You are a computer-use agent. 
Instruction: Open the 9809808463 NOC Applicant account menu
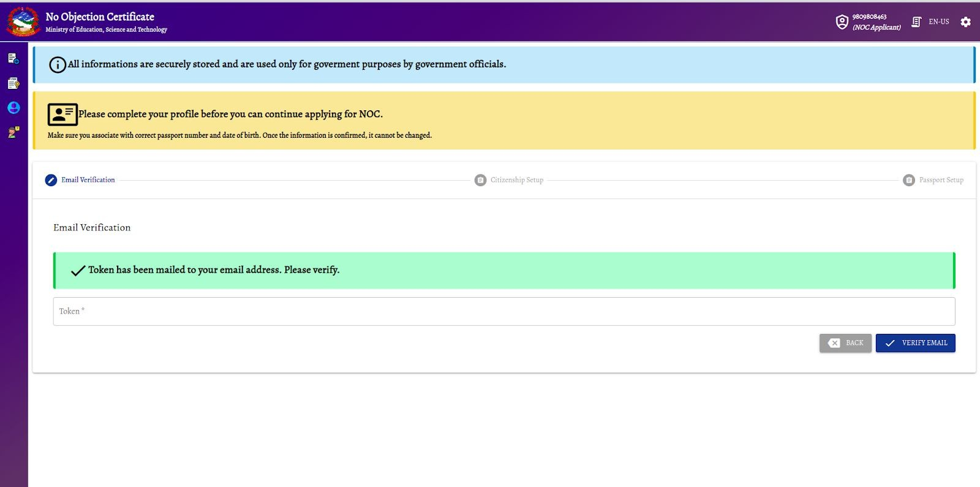[x=876, y=22]
